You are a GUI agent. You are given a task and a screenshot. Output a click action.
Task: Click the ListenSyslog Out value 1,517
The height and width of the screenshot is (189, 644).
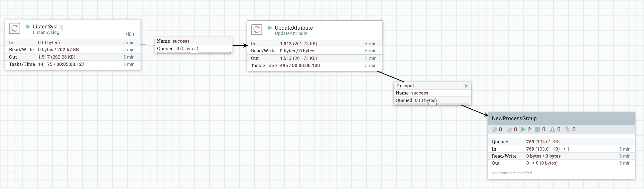click(x=57, y=57)
